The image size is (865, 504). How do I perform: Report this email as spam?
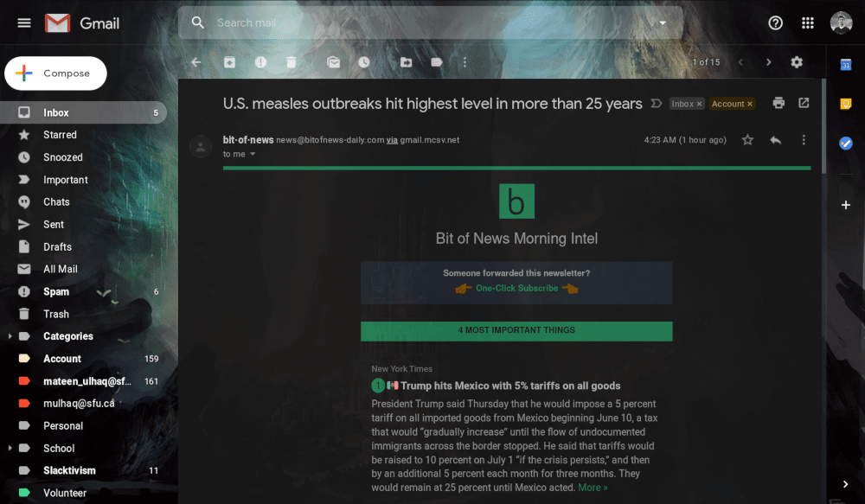tap(260, 62)
